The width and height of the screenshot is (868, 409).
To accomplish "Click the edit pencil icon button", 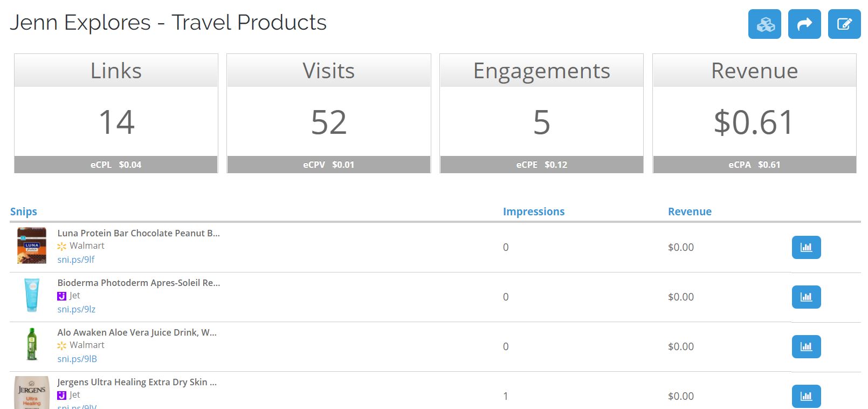I will click(x=844, y=24).
